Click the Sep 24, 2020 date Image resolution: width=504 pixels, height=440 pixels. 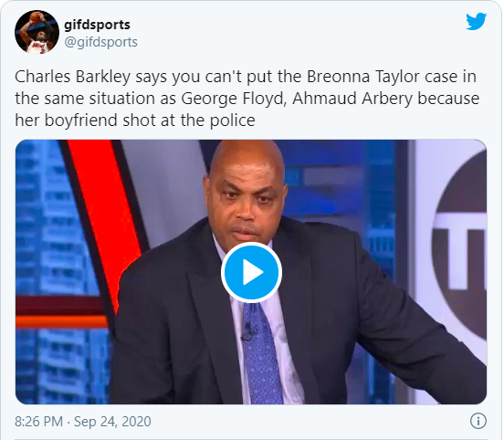[x=112, y=422]
